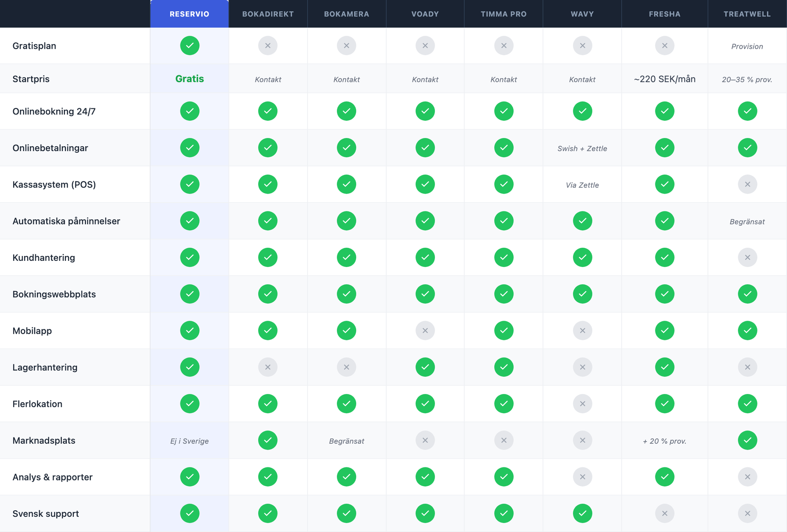787x532 pixels.
Task: Click Bokadirekt's green Marknadsplats checkmark
Action: (268, 440)
